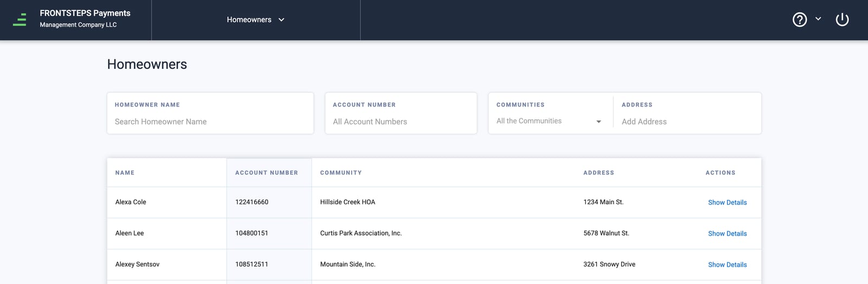Click the power logout icon
Viewport: 868px width, 284px height.
pyautogui.click(x=842, y=20)
